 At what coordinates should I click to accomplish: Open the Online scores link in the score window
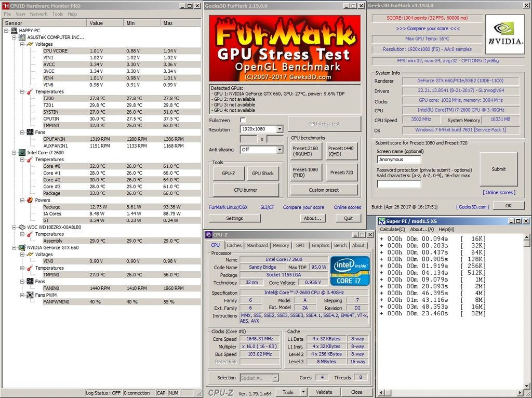[499, 192]
